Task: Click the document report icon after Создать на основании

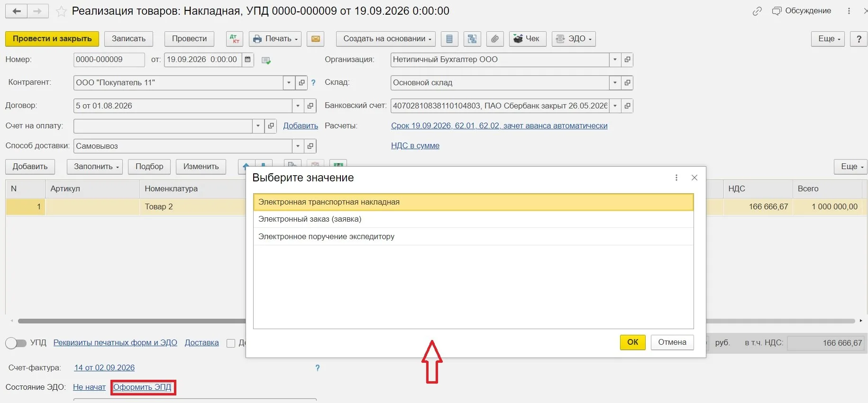Action: click(449, 39)
